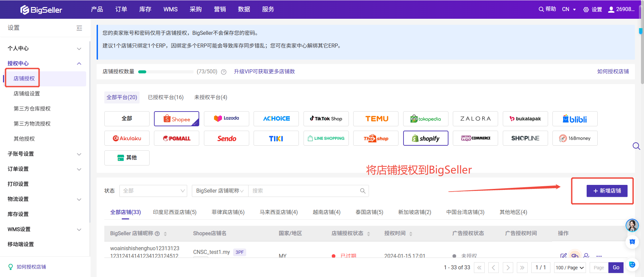The image size is (644, 277).
Task: Open 店铺组设置 in sidebar
Action: tap(27, 94)
